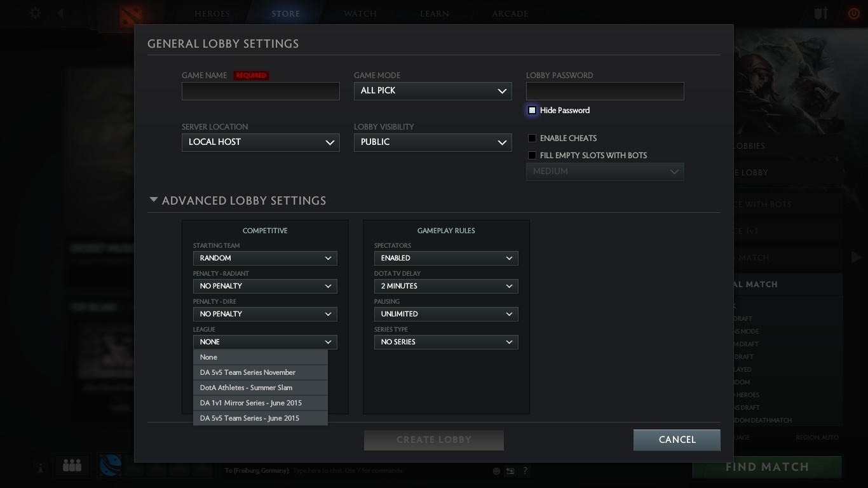Enable the Enable Cheats checkbox

[532, 138]
